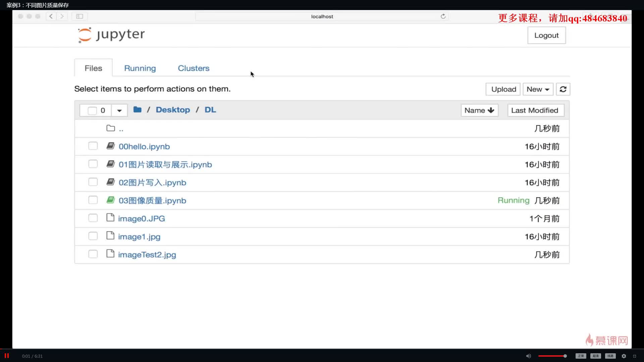Open Desktop in the breadcrumb path

173,110
